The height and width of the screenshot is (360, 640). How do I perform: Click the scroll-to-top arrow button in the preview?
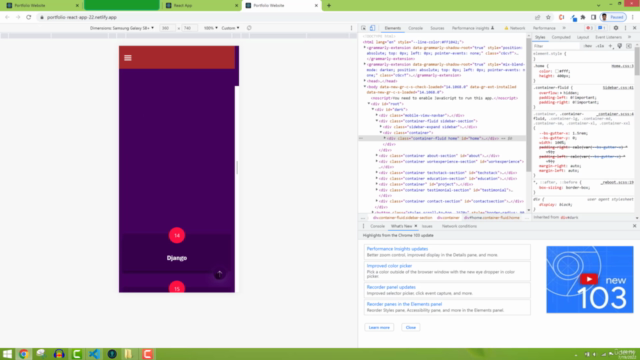coord(219,274)
